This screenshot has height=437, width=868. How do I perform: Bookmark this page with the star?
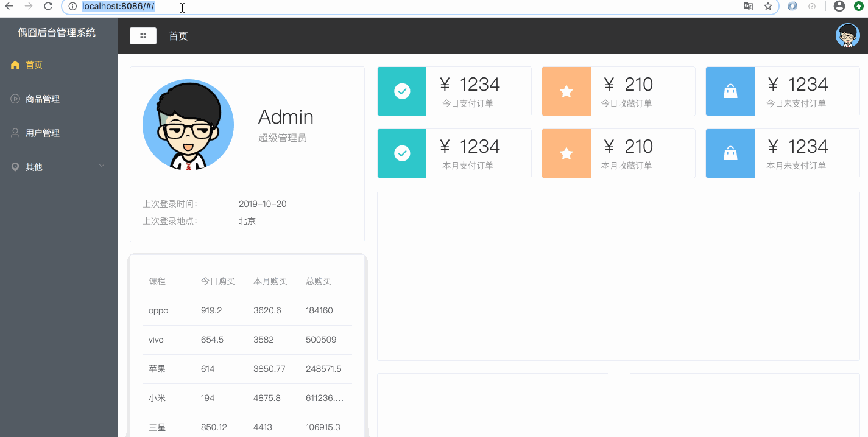768,6
